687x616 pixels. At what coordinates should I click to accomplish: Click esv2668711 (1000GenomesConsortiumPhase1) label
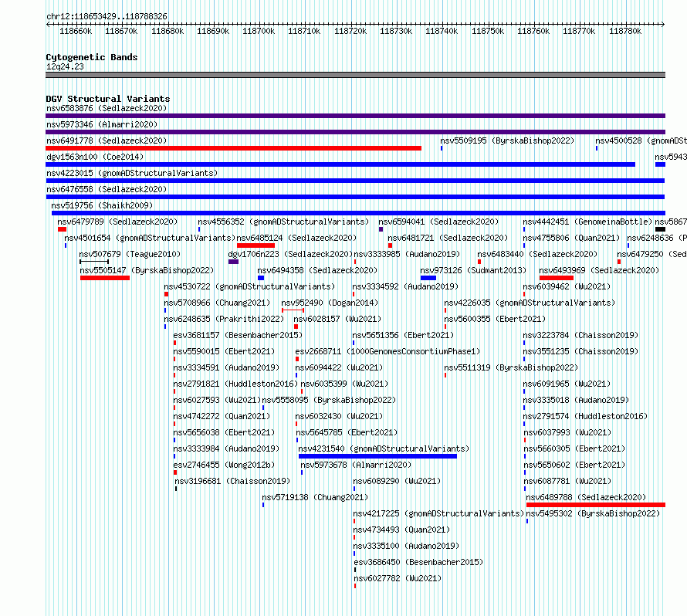[387, 351]
